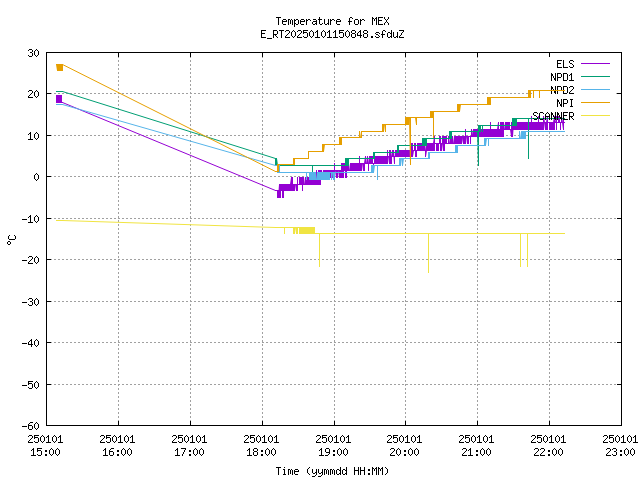
Task: Click the y-axis label 0
Action: (37, 177)
